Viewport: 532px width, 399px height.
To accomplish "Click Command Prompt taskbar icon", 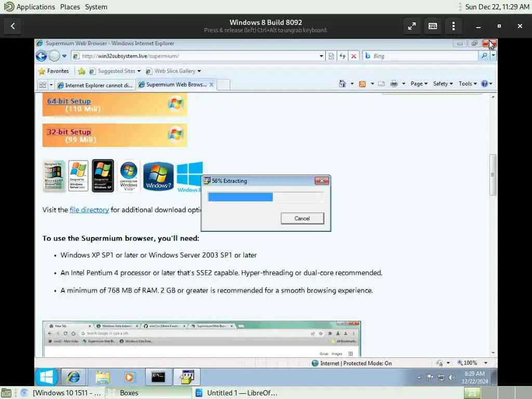I will pos(158,377).
